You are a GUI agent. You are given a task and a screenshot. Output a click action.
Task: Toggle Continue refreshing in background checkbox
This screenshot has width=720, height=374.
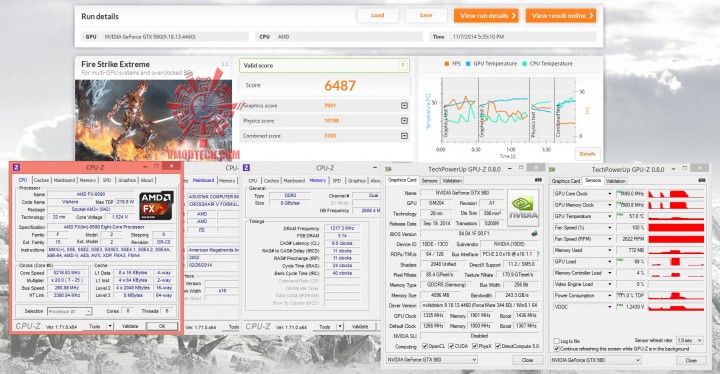(x=557, y=349)
